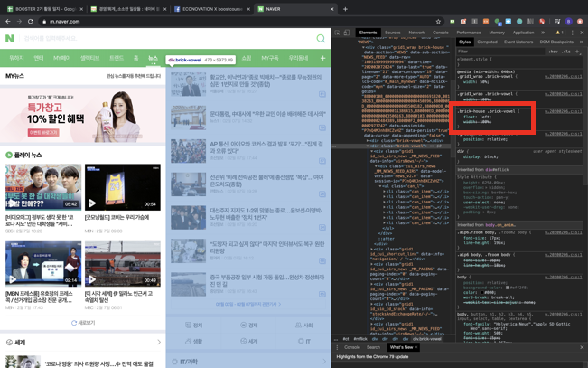Click the browser back arrow
588x368 pixels.
8,22
